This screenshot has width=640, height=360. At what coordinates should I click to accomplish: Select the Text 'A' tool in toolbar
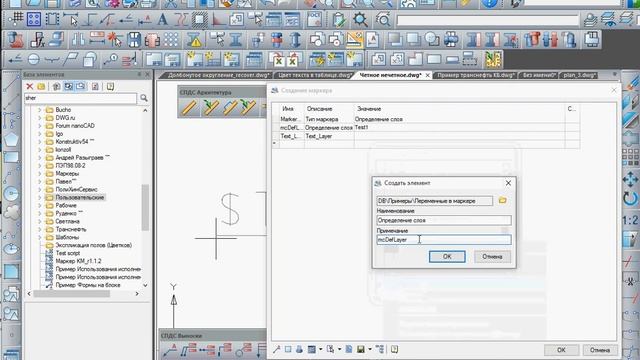click(162, 20)
